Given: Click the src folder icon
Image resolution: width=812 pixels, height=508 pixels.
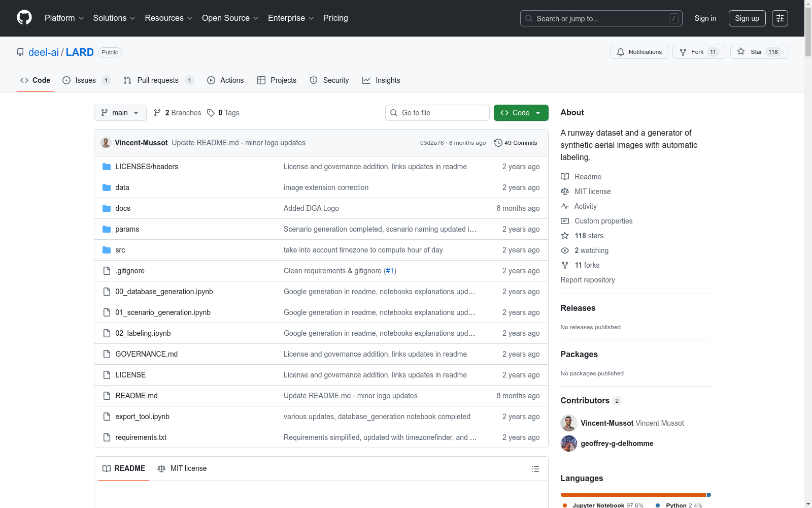Looking at the screenshot, I should [107, 250].
